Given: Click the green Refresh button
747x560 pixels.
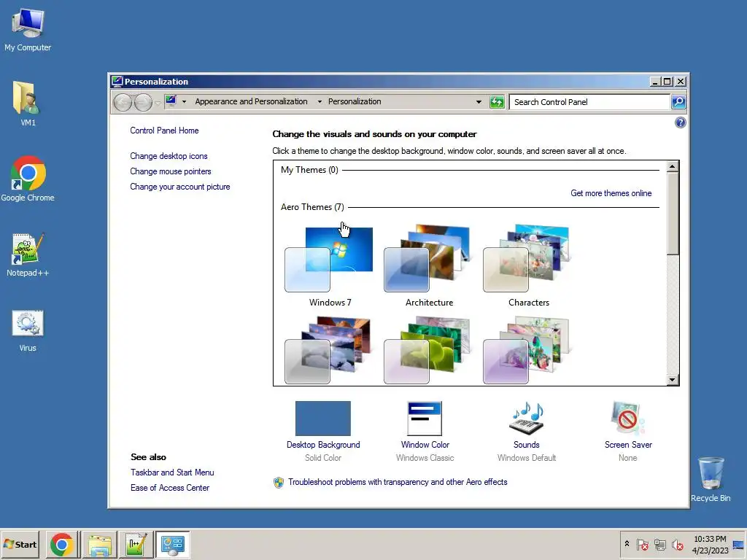Looking at the screenshot, I should pyautogui.click(x=497, y=102).
